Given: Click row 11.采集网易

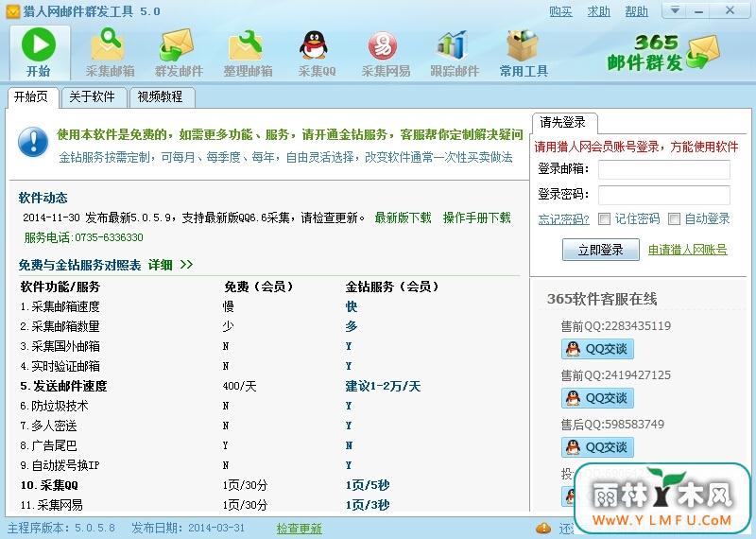Looking at the screenshot, I should pyautogui.click(x=51, y=505).
